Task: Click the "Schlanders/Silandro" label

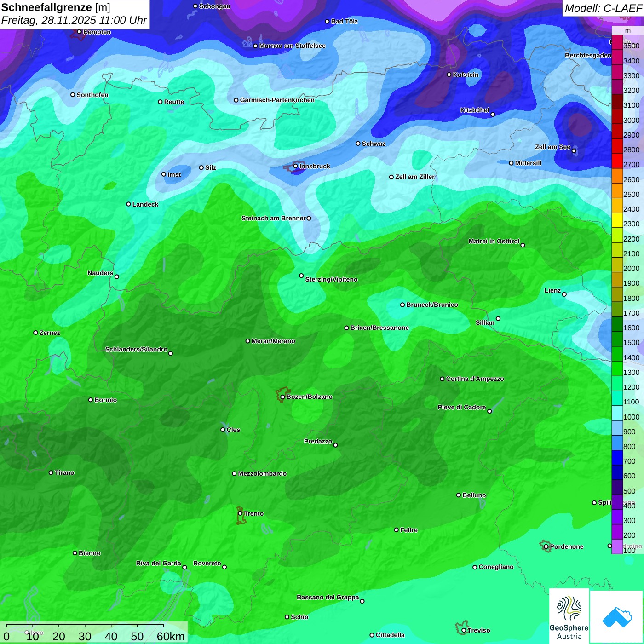Action: coord(136,349)
